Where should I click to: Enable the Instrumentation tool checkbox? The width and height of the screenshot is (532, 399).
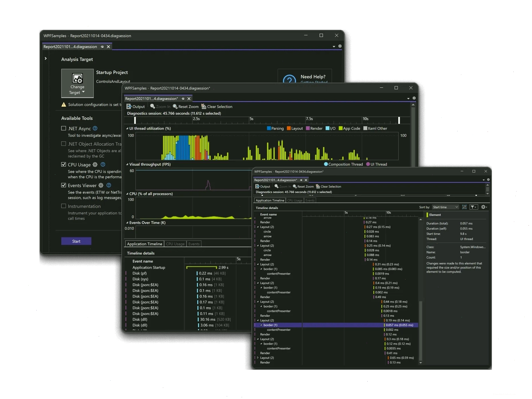point(64,206)
